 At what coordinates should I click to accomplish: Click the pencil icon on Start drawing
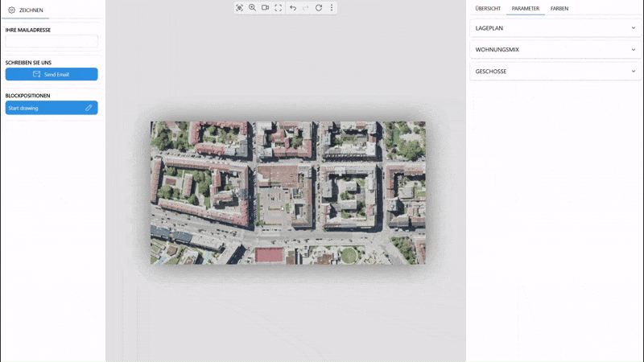click(x=89, y=108)
